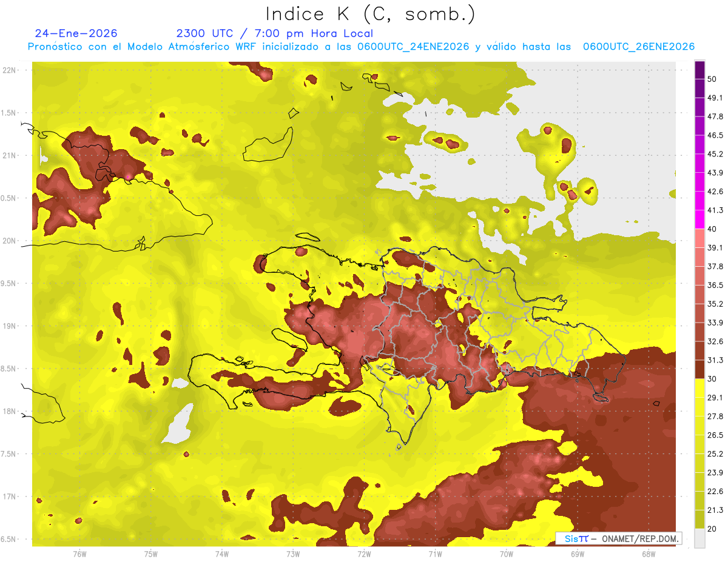Screen dimensions: 728x562
Task: Click the "20N" latitude label
Action: 9,241
